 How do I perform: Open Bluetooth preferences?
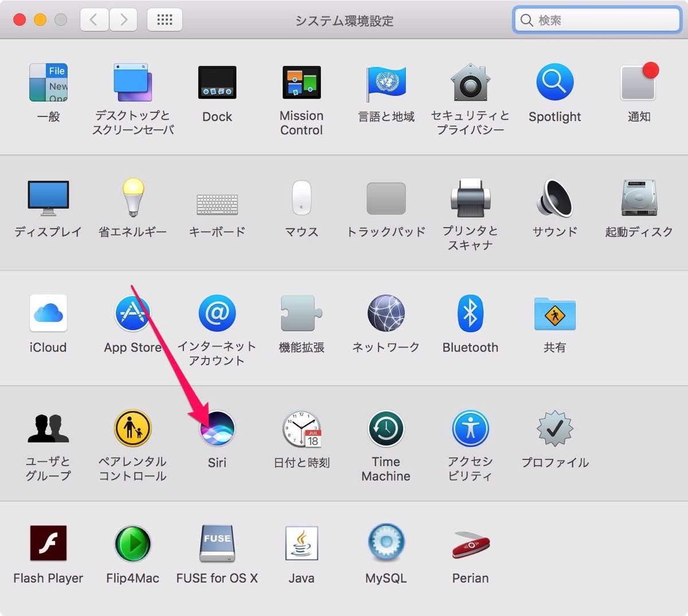470,313
